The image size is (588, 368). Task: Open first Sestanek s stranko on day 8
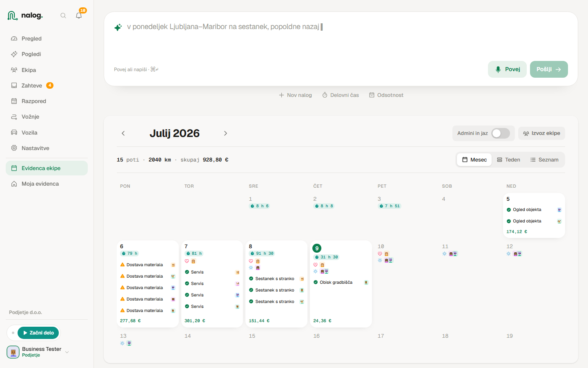click(276, 279)
